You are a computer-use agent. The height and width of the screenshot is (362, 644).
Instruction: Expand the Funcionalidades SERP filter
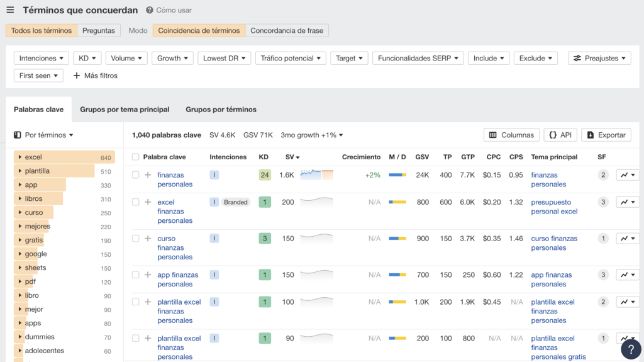(x=418, y=58)
